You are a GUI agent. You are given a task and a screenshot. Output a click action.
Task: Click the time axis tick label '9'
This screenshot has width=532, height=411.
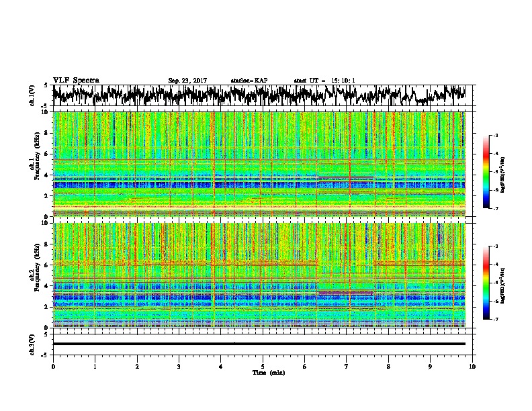click(x=430, y=367)
